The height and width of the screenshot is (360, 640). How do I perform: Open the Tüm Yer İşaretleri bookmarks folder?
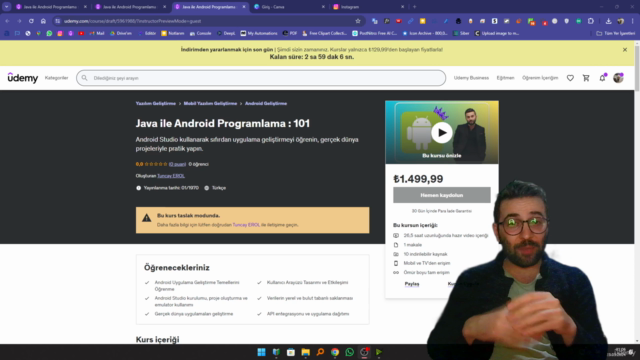click(615, 33)
